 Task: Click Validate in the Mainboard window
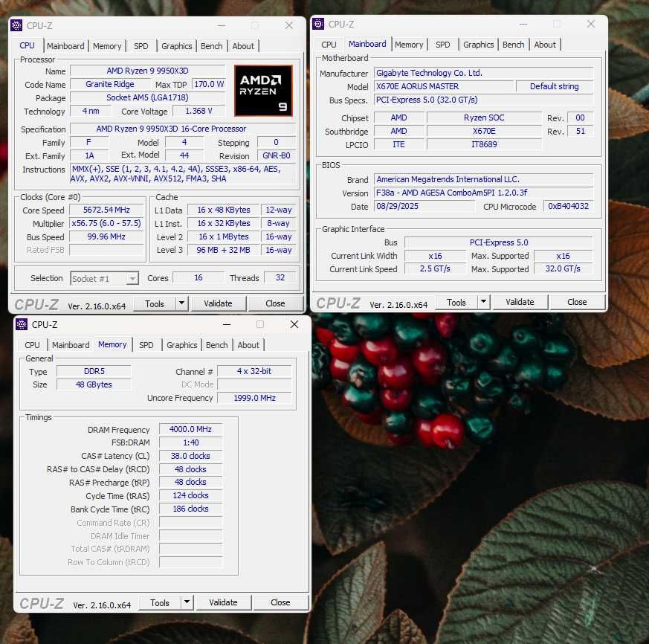point(520,302)
